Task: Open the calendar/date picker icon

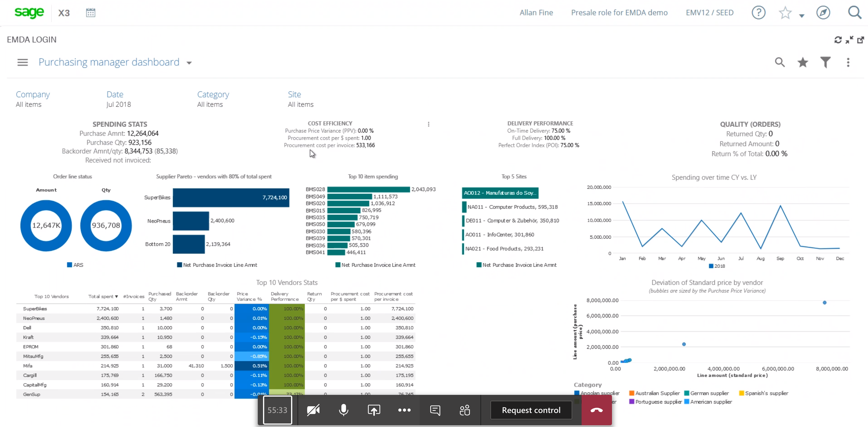Action: 91,12
